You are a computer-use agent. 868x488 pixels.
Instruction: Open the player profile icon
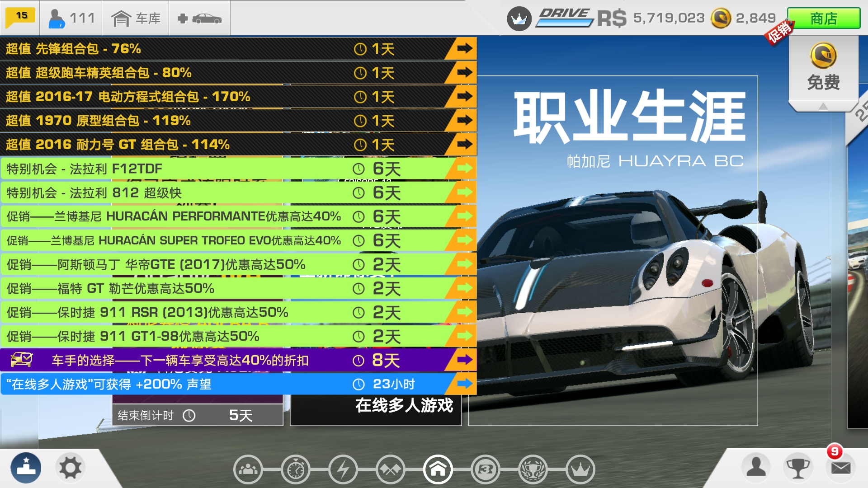coord(756,467)
